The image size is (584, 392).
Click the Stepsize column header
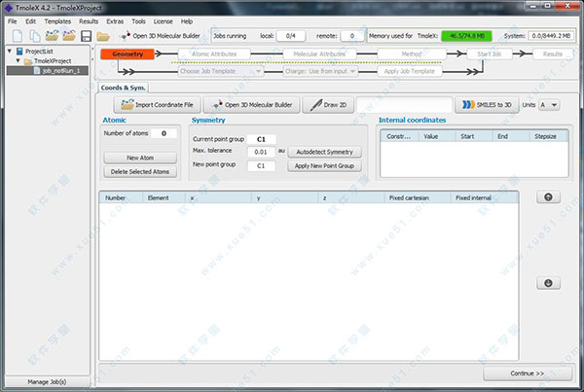549,136
